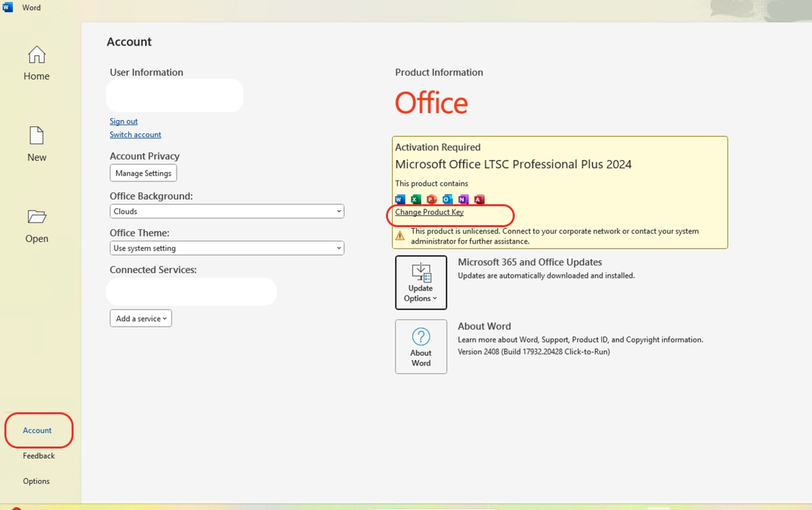812x510 pixels.
Task: Click the Home icon in sidebar
Action: pyautogui.click(x=37, y=55)
